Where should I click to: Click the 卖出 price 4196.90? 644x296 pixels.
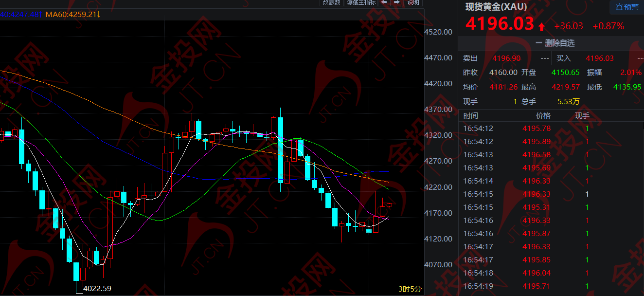pos(506,58)
